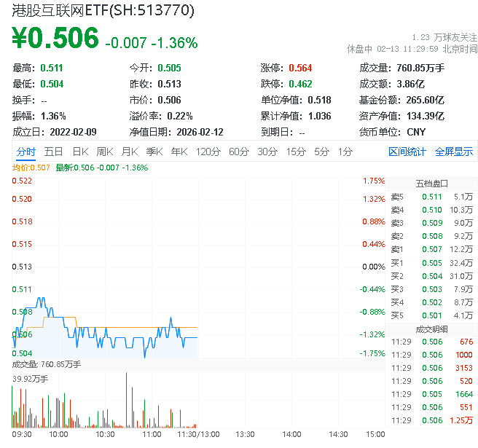Open the 季K quarterly chart tab
Viewport: 478px width, 448px height.
coord(154,152)
